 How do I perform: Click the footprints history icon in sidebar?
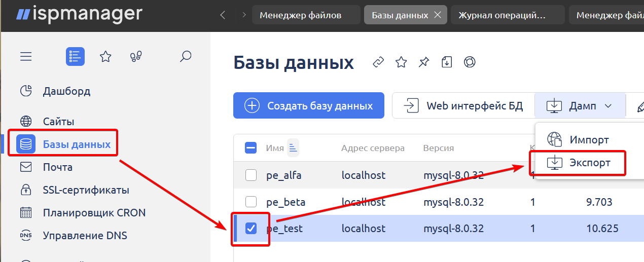pyautogui.click(x=135, y=57)
